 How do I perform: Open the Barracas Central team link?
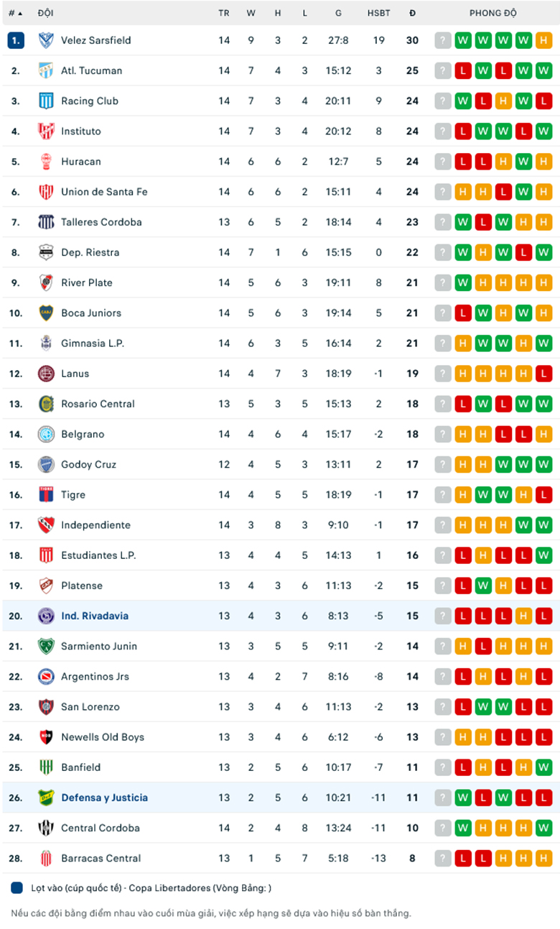tap(101, 858)
